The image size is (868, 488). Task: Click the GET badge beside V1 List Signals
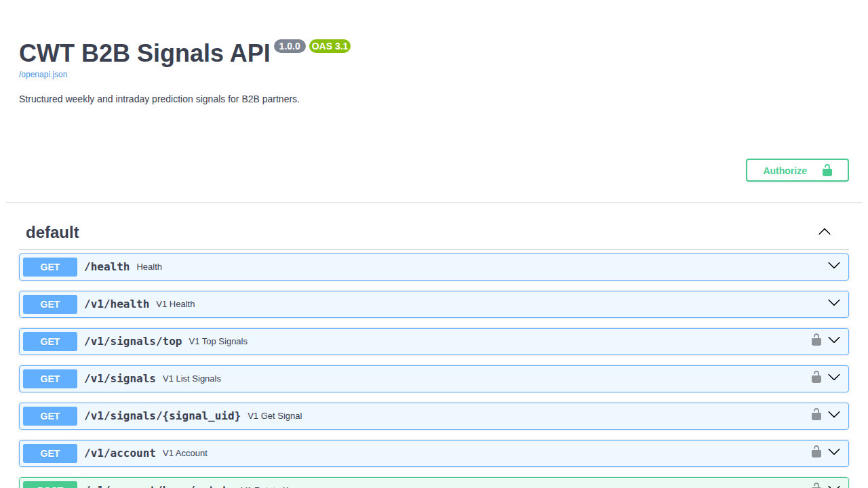click(x=50, y=379)
